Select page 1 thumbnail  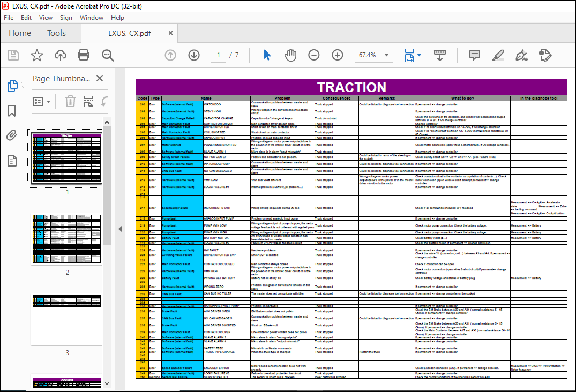66,158
